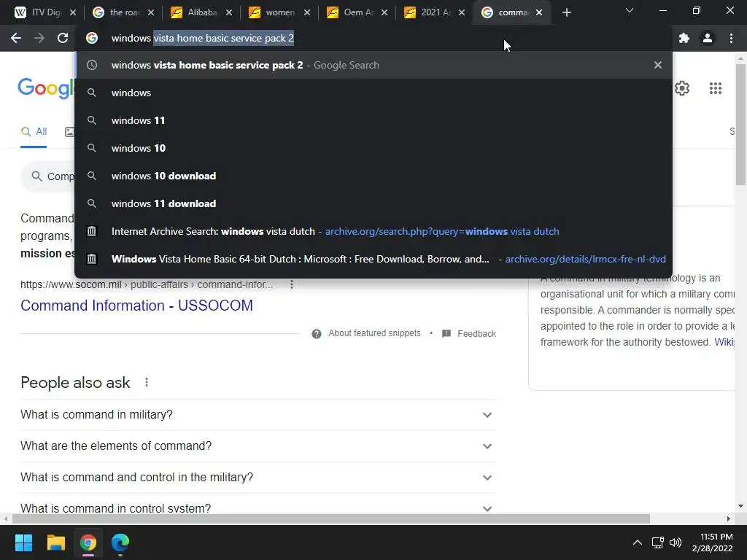747x560 pixels.
Task: Expand 'What is command and control in the military?'
Action: [x=258, y=478]
